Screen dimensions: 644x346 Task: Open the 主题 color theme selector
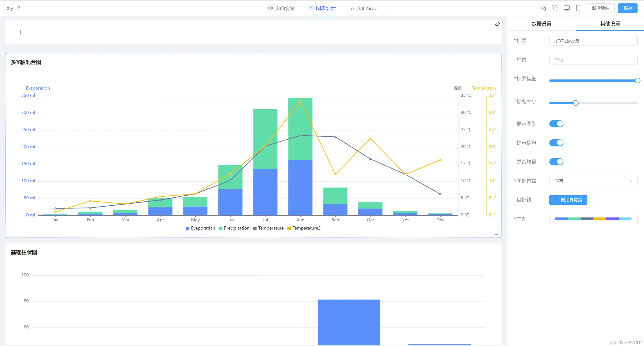tap(593, 219)
